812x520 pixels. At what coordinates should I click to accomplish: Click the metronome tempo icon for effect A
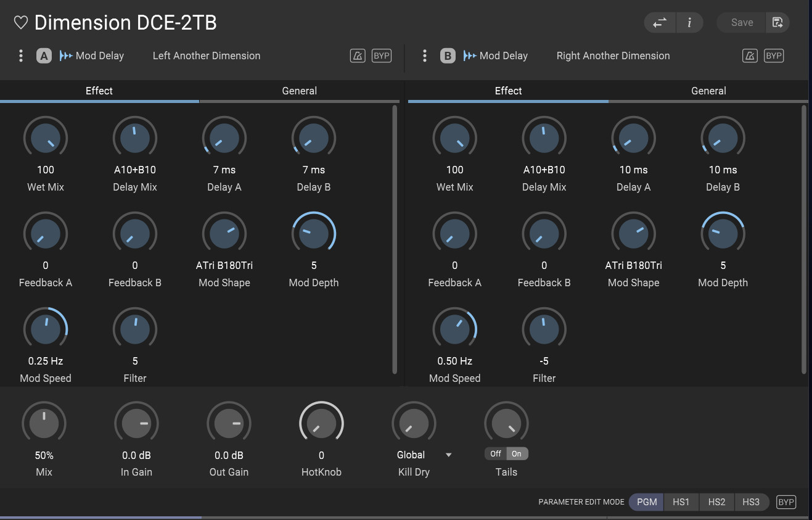(358, 56)
